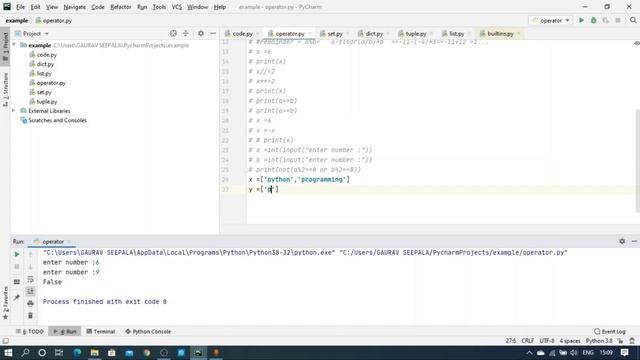The width and height of the screenshot is (640, 360).
Task: Open the File menu
Action: pyautogui.click(x=20, y=7)
